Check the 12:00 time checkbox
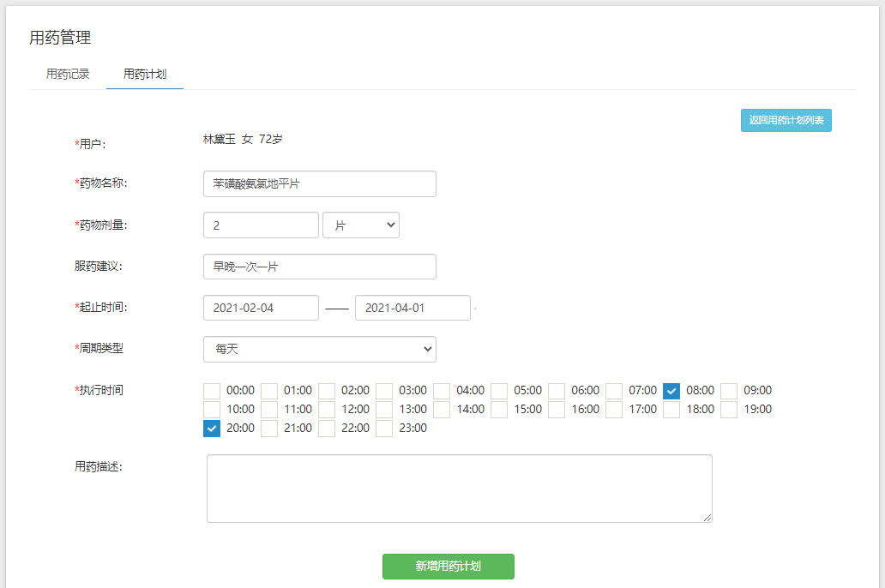885x588 pixels. [326, 409]
